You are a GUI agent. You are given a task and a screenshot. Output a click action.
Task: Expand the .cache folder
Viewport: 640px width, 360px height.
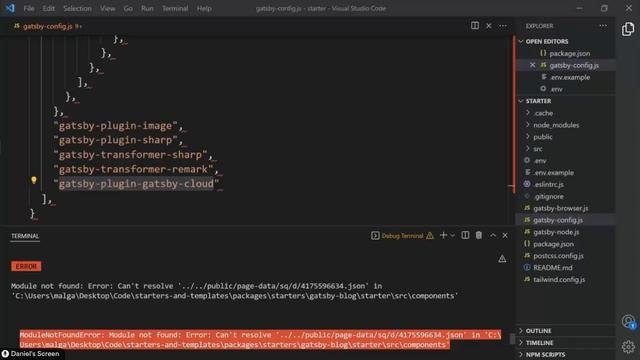click(x=543, y=113)
